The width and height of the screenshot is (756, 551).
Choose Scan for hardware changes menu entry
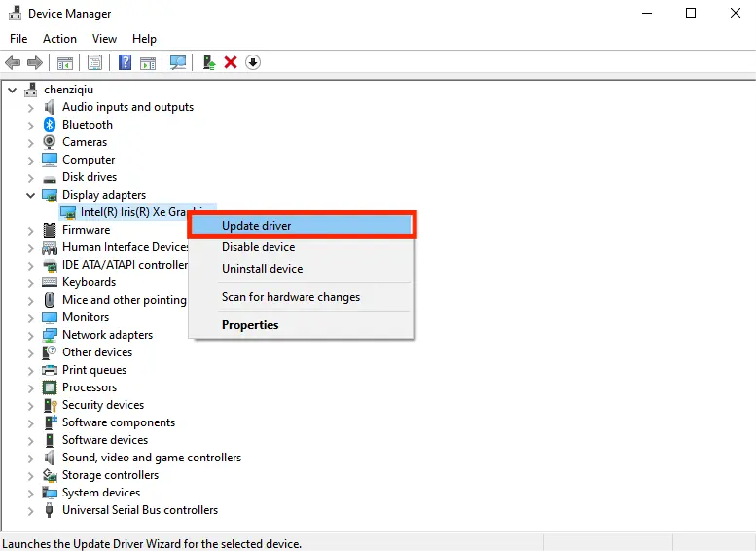point(302,297)
